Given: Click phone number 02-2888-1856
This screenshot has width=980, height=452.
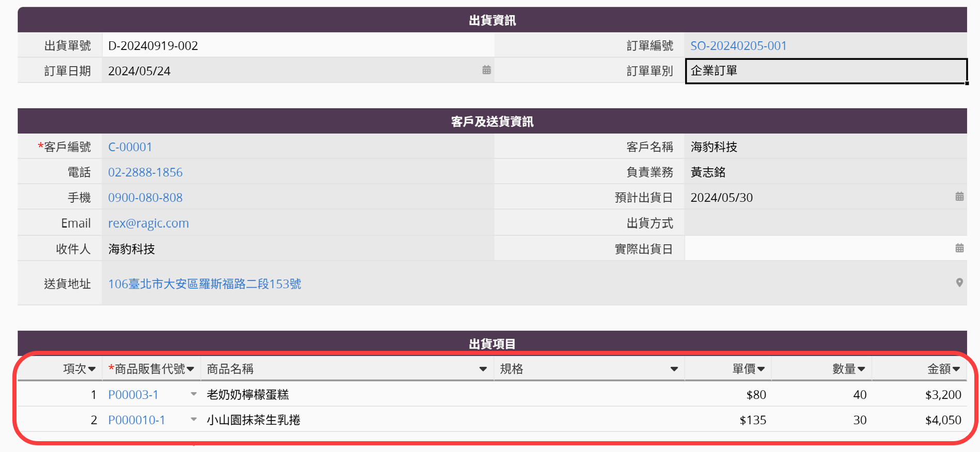Looking at the screenshot, I should 145,172.
